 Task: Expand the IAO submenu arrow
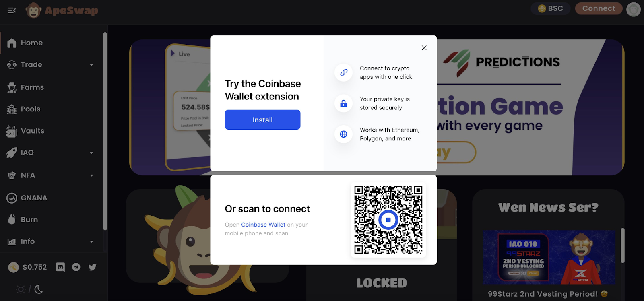[x=91, y=153]
